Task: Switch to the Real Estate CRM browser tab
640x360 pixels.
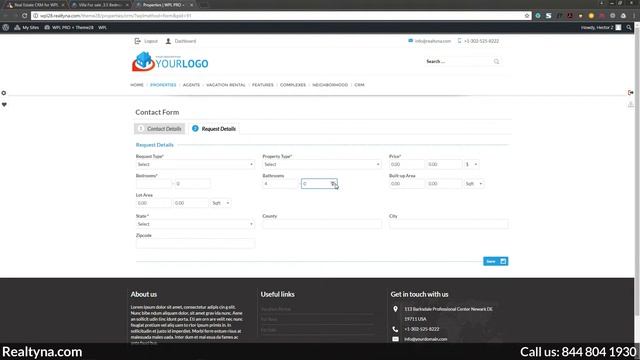Action: click(35, 5)
